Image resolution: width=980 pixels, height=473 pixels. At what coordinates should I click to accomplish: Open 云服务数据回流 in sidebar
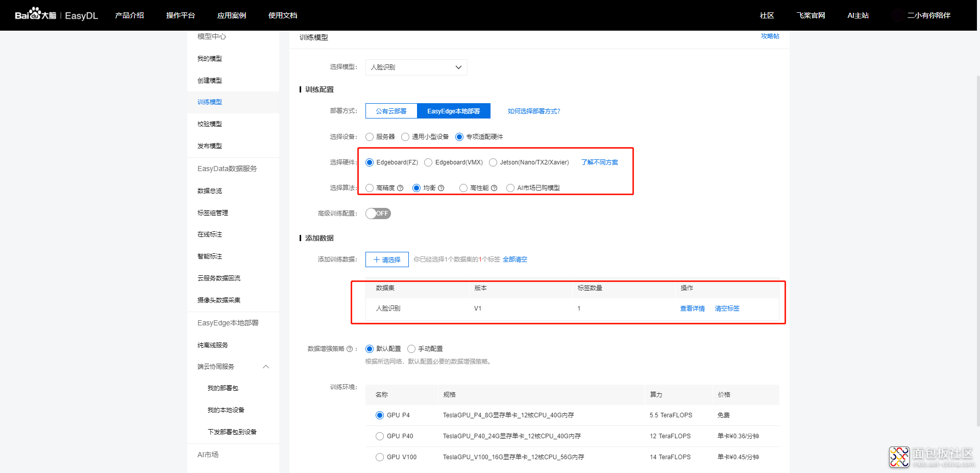[x=219, y=278]
